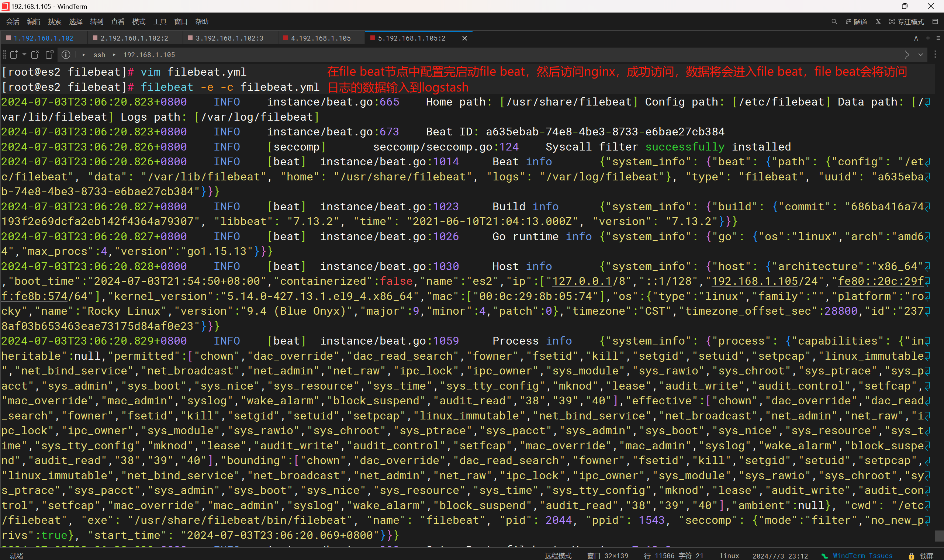Screen dimensions: 944x560
Task: Open the tab list hamburger menu
Action: click(x=938, y=38)
